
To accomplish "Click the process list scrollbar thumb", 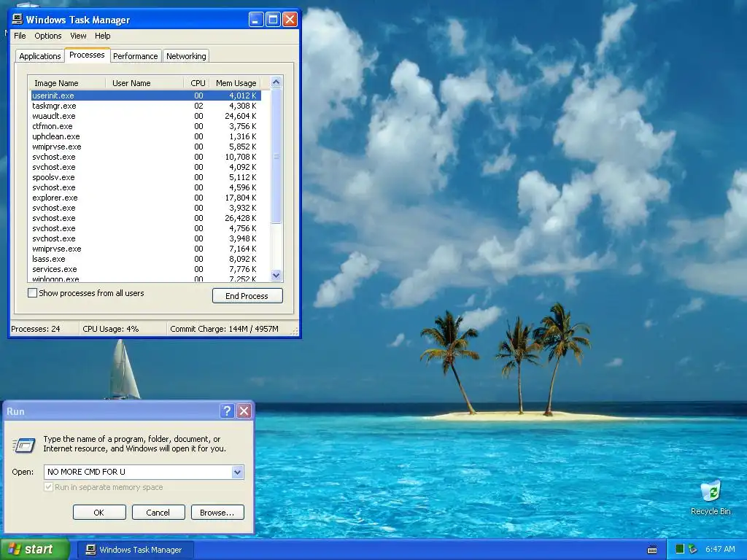I will click(x=276, y=156).
